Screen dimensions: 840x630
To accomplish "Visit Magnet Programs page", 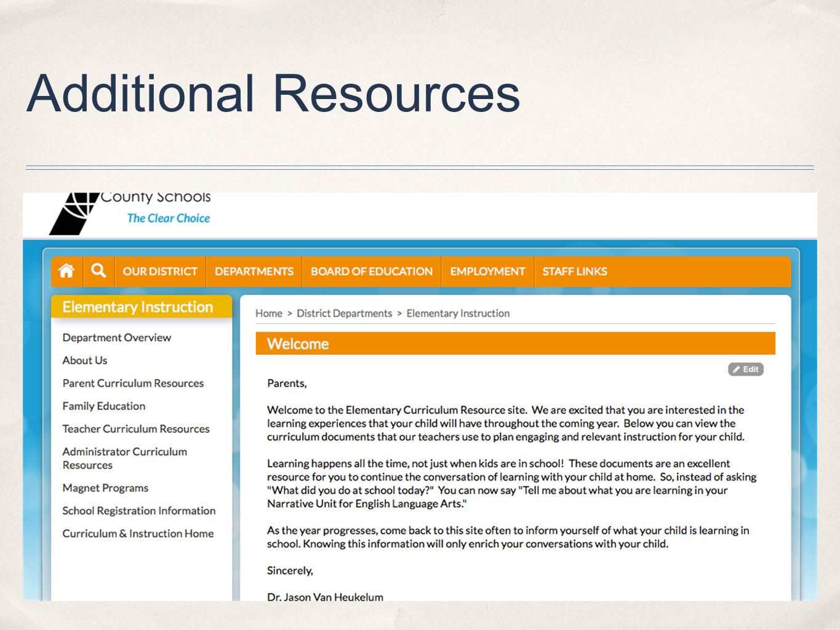I will point(105,488).
